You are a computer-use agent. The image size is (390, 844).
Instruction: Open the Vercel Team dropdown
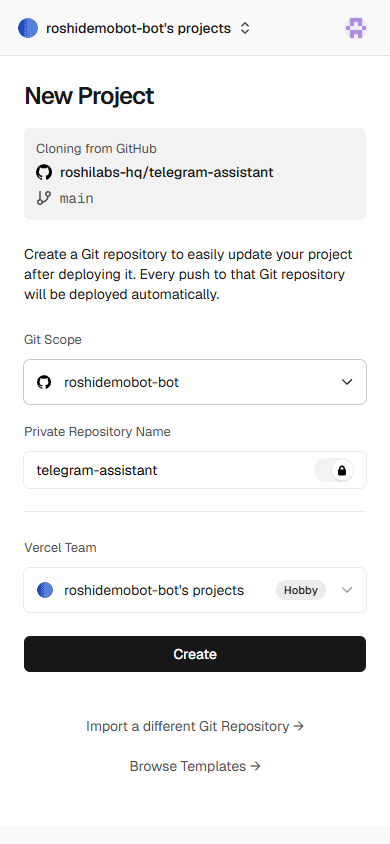pyautogui.click(x=195, y=590)
